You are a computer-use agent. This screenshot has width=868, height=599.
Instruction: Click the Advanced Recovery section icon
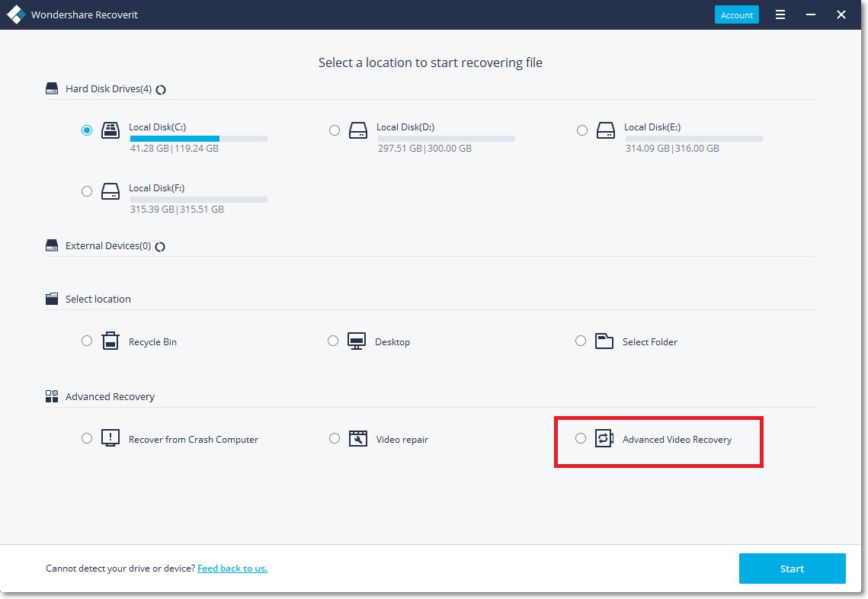click(52, 396)
